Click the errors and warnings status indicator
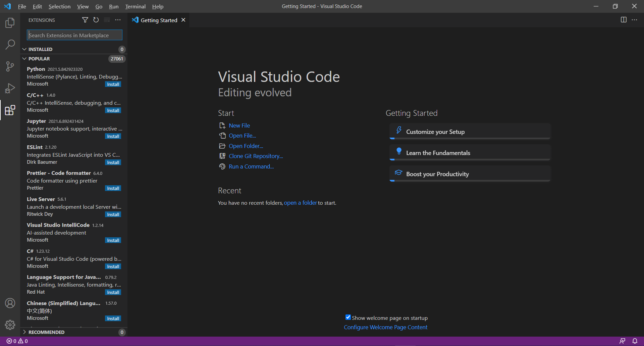The height and width of the screenshot is (346, 644). [17, 341]
